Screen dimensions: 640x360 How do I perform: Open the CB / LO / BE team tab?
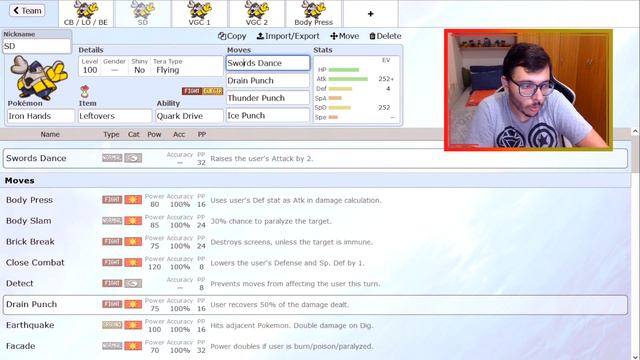point(86,13)
